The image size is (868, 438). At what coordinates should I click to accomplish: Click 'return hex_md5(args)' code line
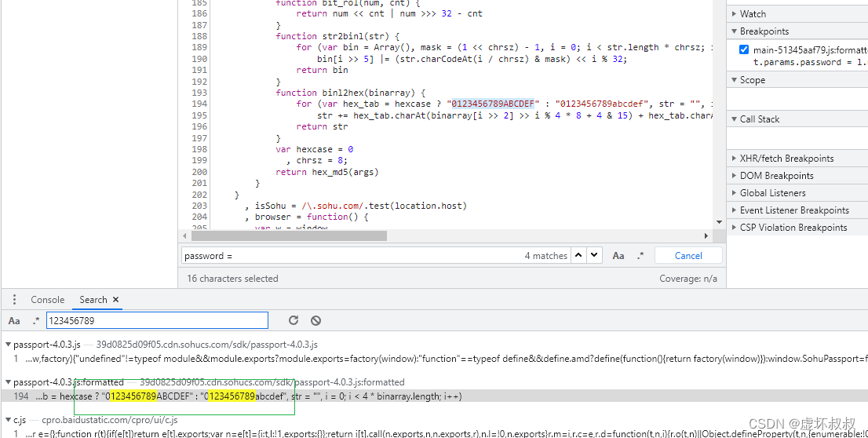pyautogui.click(x=326, y=172)
